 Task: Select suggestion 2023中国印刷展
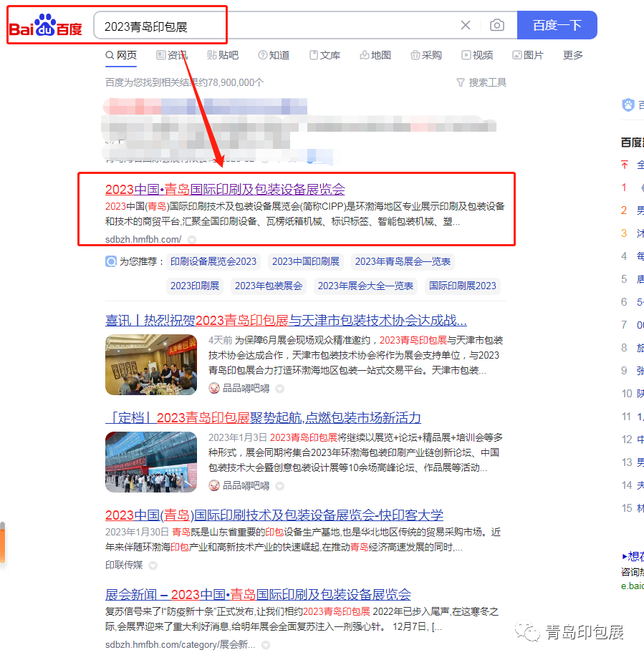pyautogui.click(x=306, y=261)
